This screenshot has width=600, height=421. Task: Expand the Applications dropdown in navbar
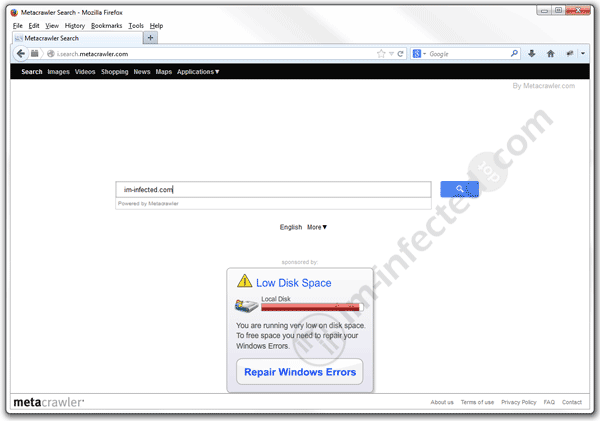(198, 72)
